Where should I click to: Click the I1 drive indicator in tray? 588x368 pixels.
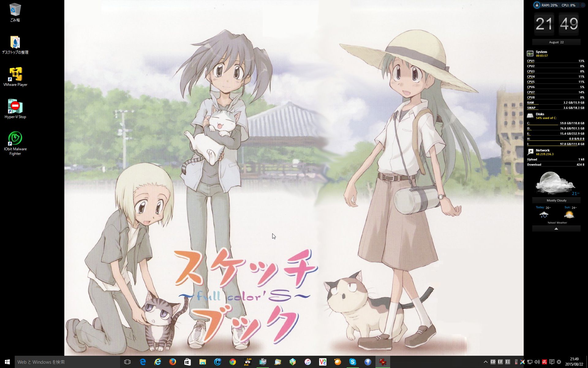[508, 362]
